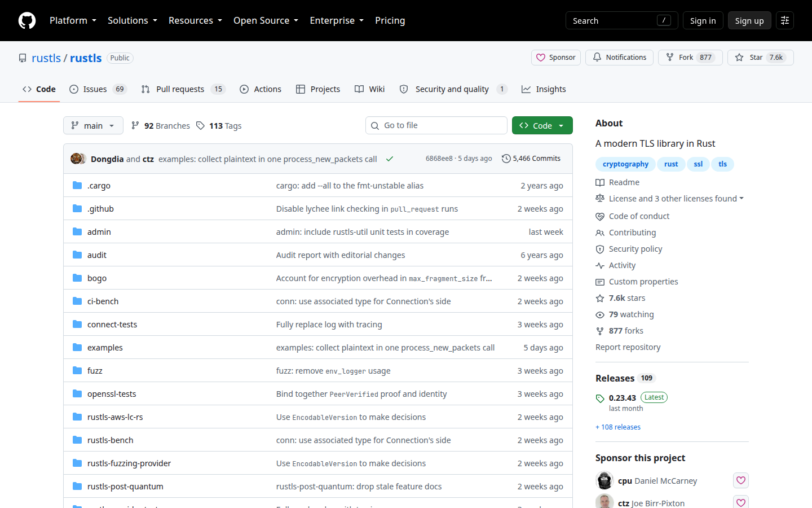Screen dimensions: 812x508
Task: Click the Sponsor heart button
Action: (556, 58)
